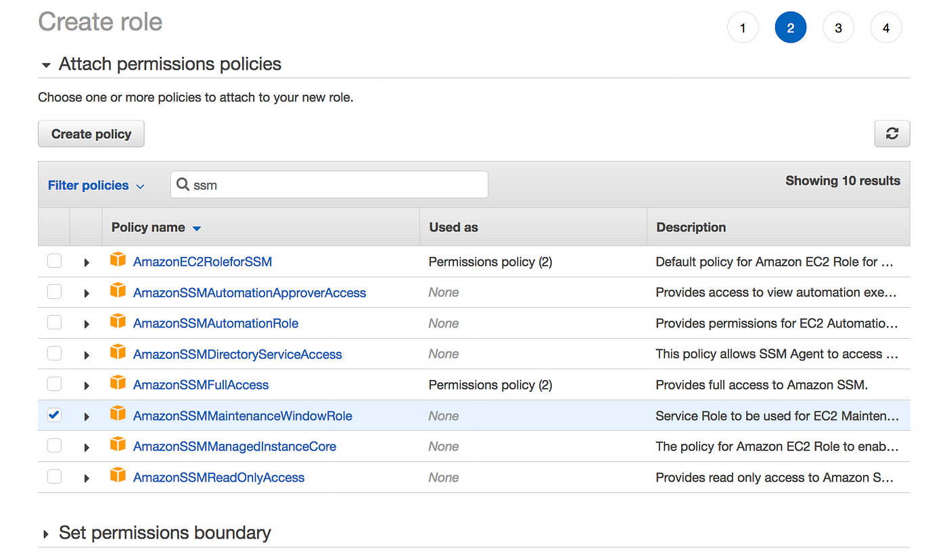Open the AmazonSSMDirectoryServiceAccess policy link

(x=237, y=354)
